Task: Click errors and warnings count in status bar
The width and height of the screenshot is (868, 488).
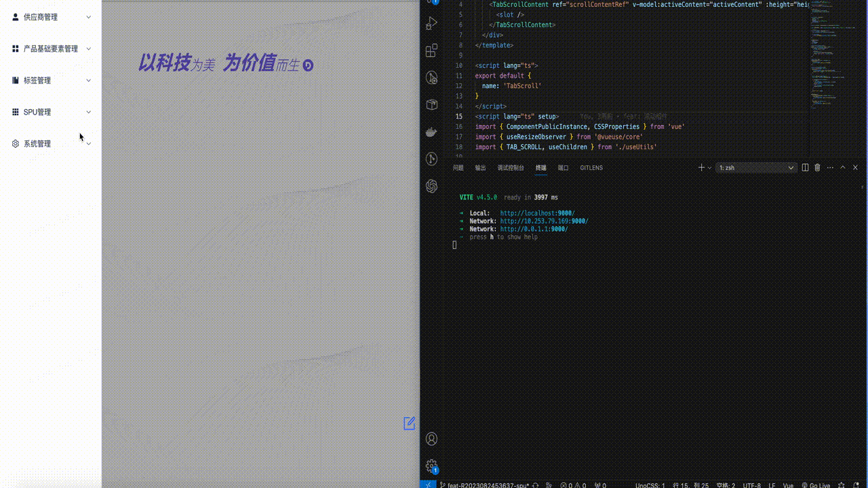Action: (573, 485)
